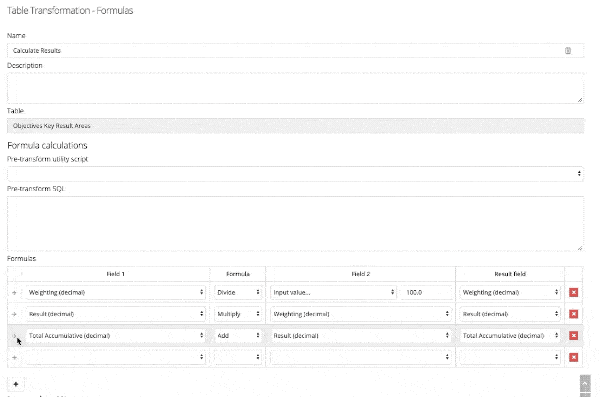Click the Field 2 column header

tap(360, 274)
